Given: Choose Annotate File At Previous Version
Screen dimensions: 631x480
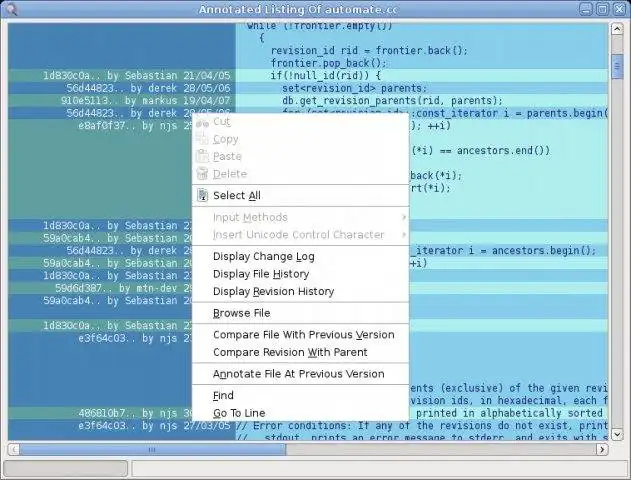Looking at the screenshot, I should click(300, 374).
